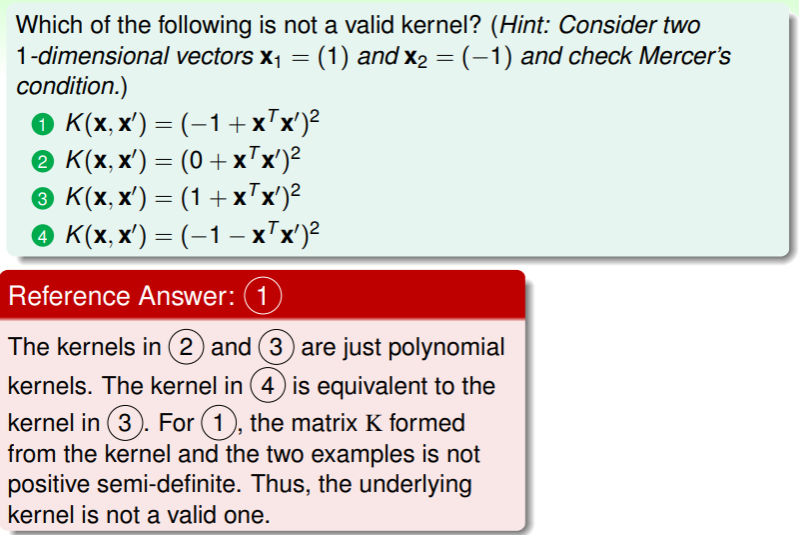Click the red 'Reference Answer:' header text

124,296
